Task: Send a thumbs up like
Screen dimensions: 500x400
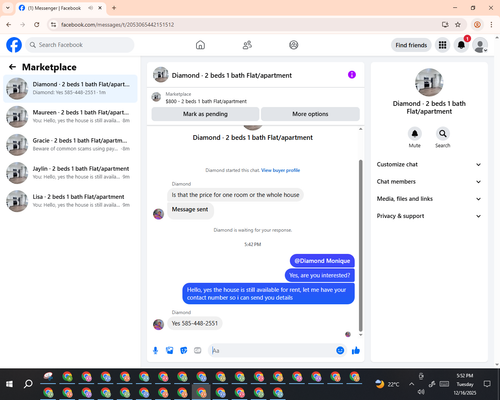Action: (356, 350)
